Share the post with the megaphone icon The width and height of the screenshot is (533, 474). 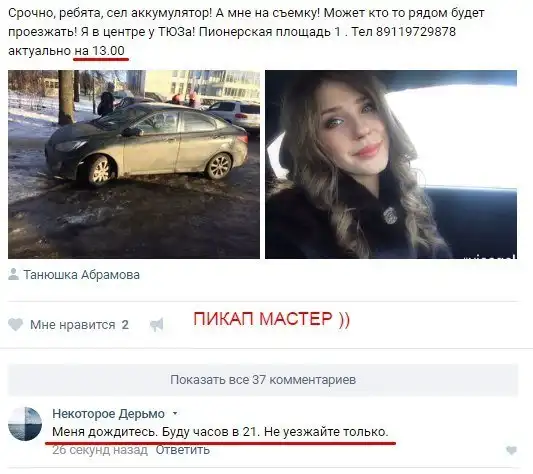(157, 325)
